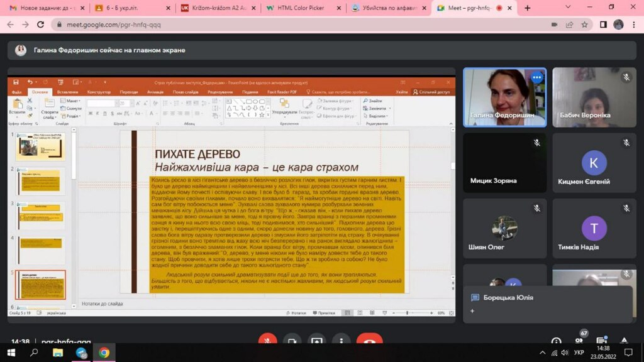Toggle the camera button in Meet controls
The height and width of the screenshot is (362, 644).
tap(292, 341)
